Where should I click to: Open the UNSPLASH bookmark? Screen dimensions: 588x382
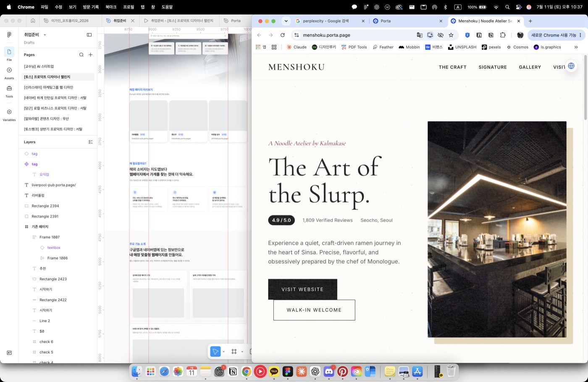click(462, 47)
